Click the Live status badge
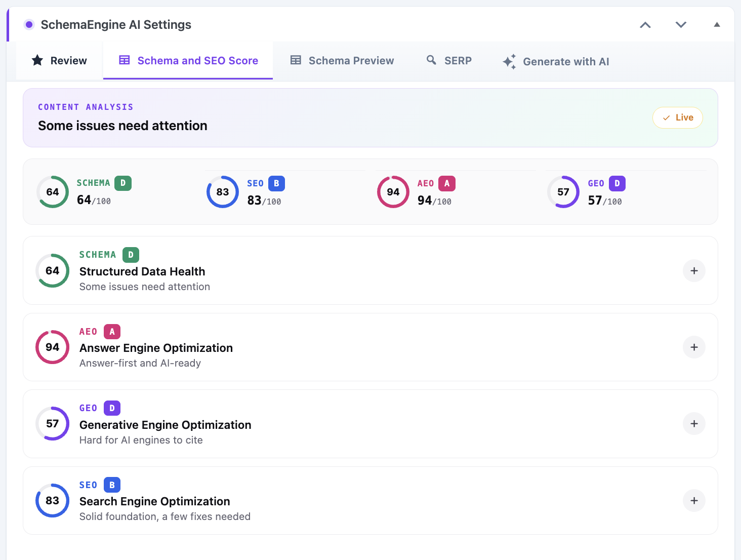This screenshot has width=741, height=560. (x=677, y=117)
